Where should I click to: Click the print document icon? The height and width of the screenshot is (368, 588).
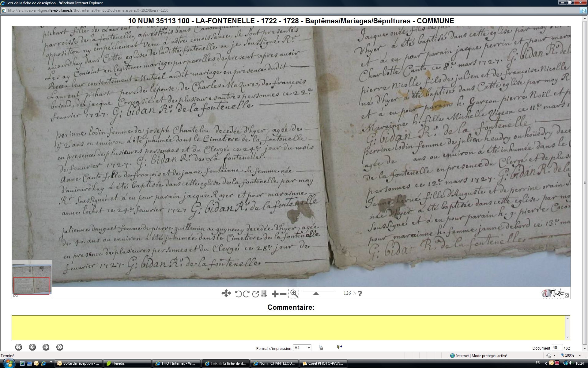(x=321, y=347)
